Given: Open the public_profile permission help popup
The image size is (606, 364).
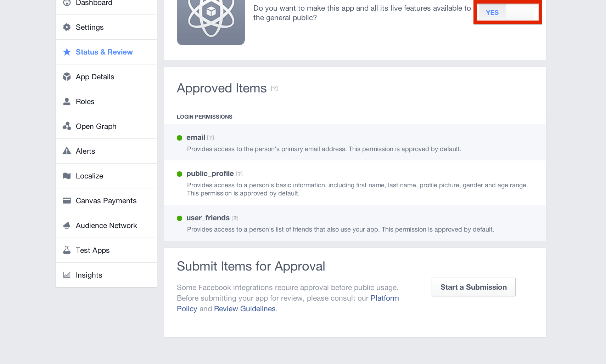Looking at the screenshot, I should (x=240, y=174).
